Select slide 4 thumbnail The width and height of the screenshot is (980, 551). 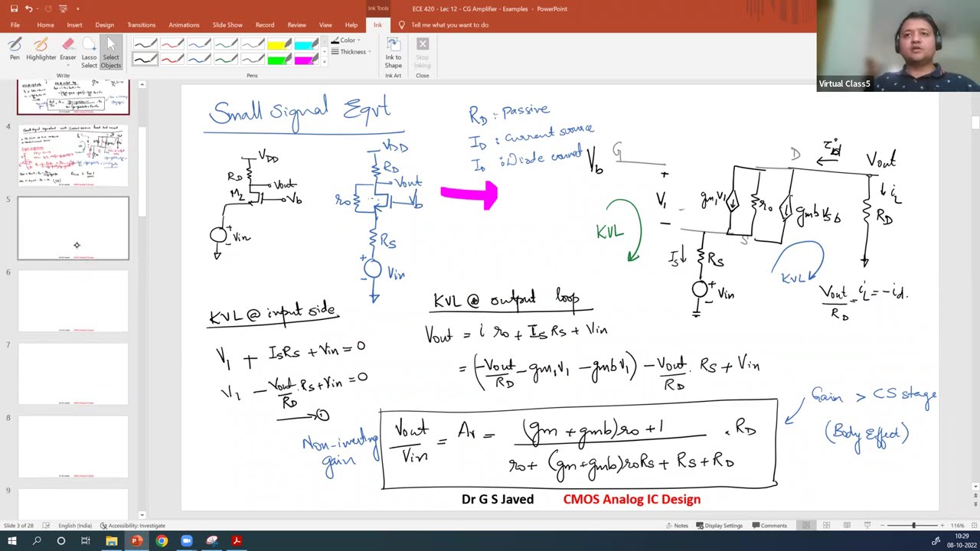point(73,155)
